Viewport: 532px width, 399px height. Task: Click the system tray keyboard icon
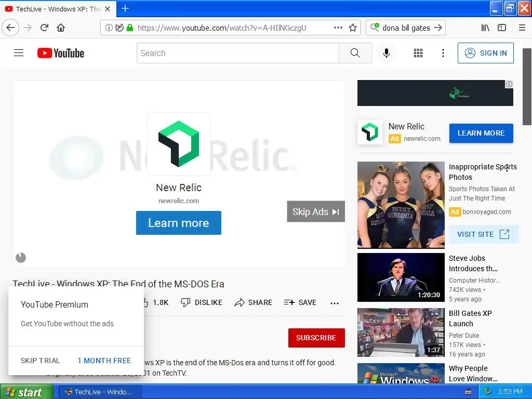tap(468, 392)
